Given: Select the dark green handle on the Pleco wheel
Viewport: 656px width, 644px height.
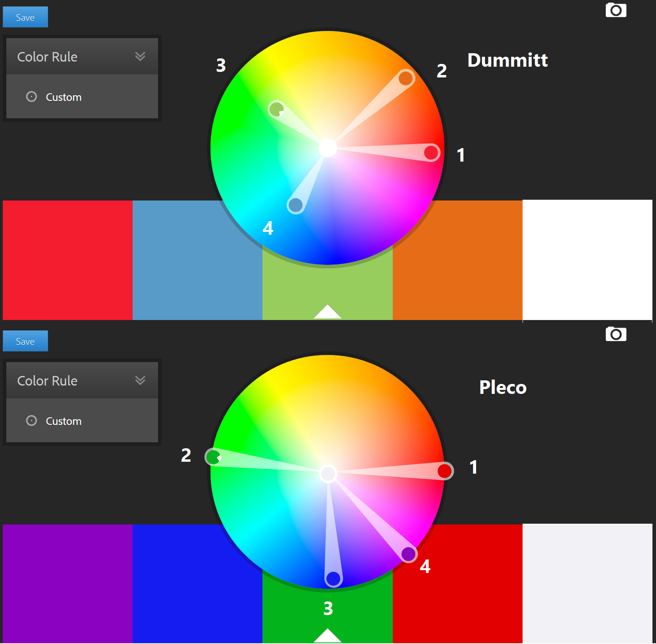Looking at the screenshot, I should tap(213, 457).
